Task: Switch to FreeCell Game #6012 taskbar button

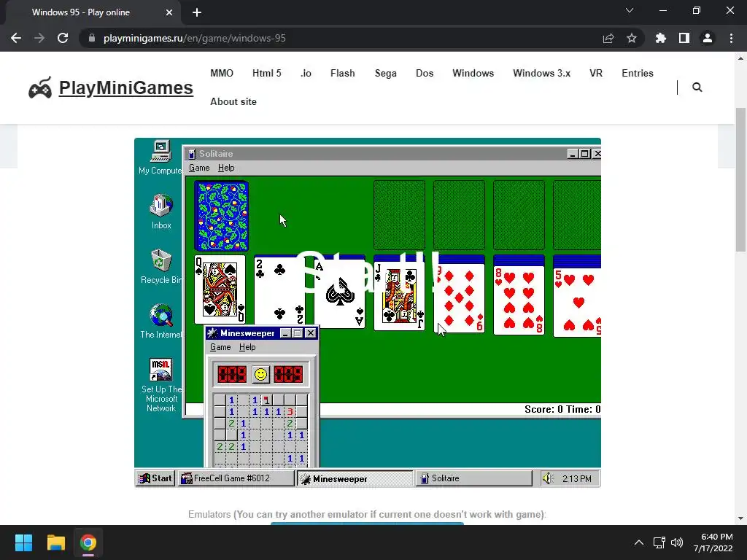Action: pos(236,478)
